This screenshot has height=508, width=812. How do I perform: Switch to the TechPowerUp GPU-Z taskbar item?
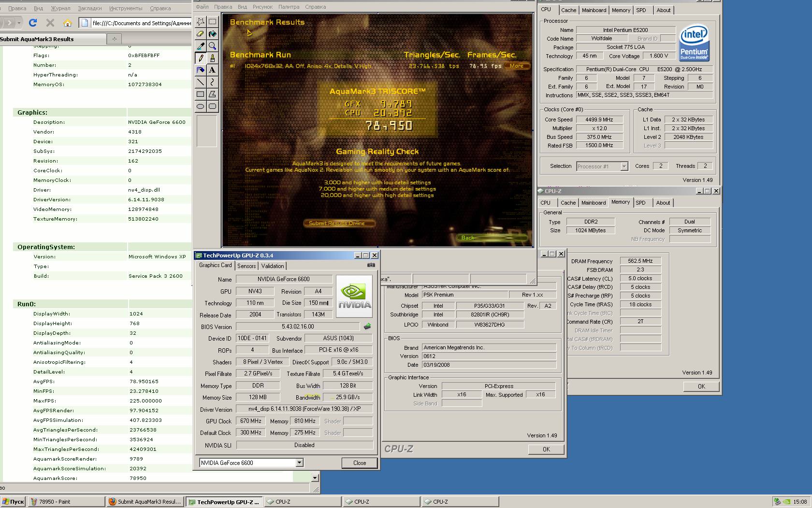point(224,502)
